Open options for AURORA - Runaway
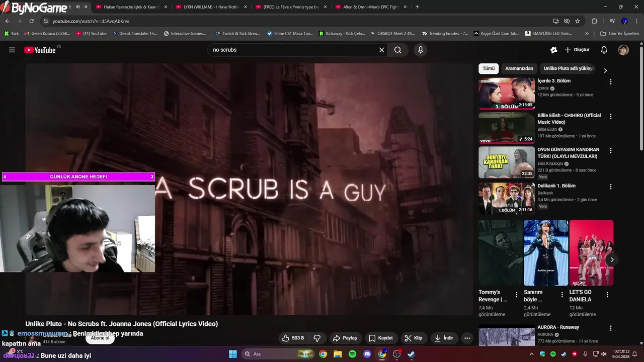644x362 pixels. click(x=611, y=328)
